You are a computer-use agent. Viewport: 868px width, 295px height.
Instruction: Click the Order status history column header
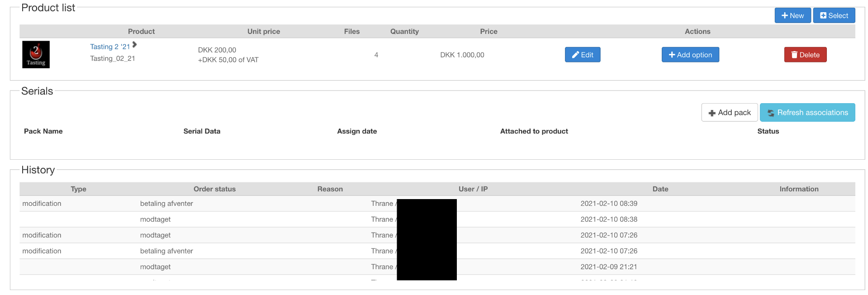[x=214, y=189]
